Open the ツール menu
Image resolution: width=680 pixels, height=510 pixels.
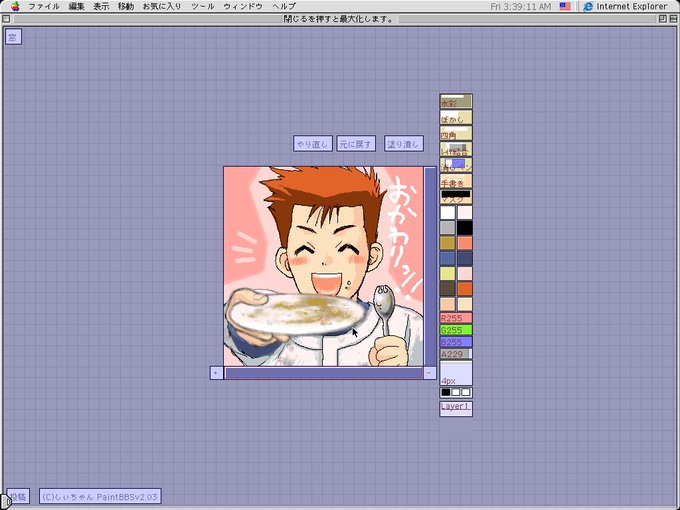coord(203,6)
